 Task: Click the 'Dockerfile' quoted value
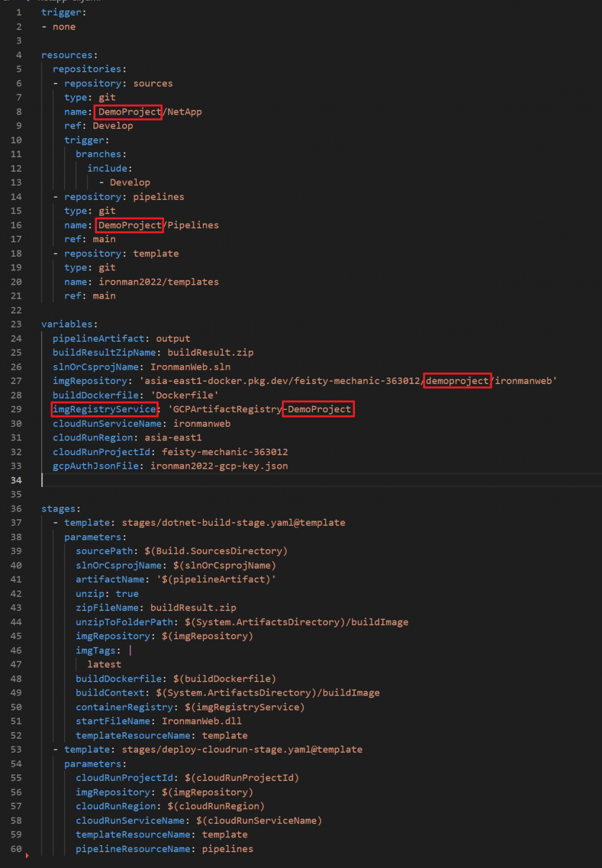[184, 395]
